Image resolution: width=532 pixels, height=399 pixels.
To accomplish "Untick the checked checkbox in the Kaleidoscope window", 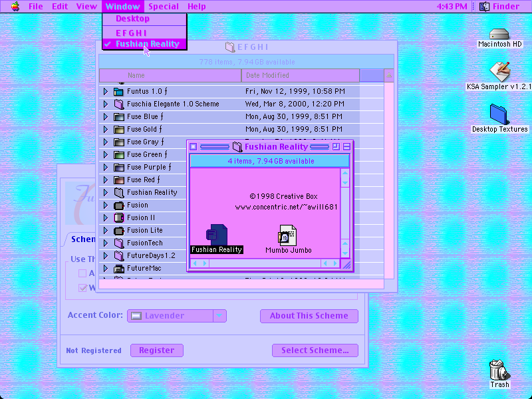I will (x=82, y=288).
